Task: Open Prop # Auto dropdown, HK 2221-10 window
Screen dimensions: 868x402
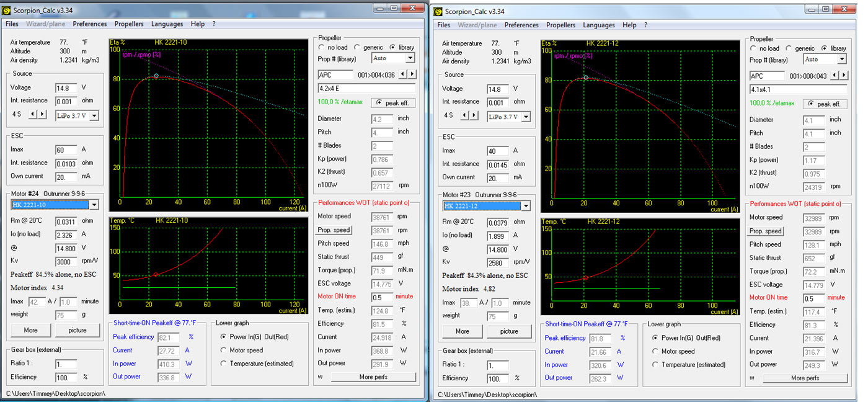Action: tap(410, 58)
